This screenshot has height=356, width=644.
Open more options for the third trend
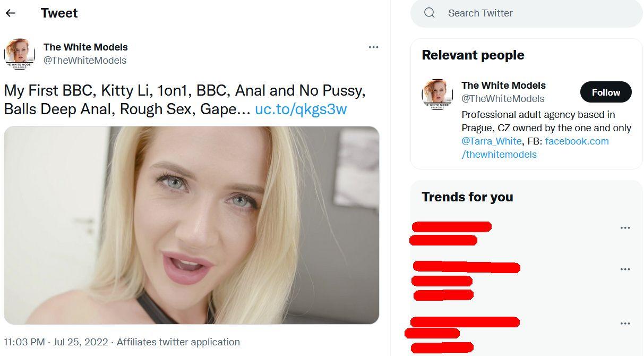coord(625,324)
